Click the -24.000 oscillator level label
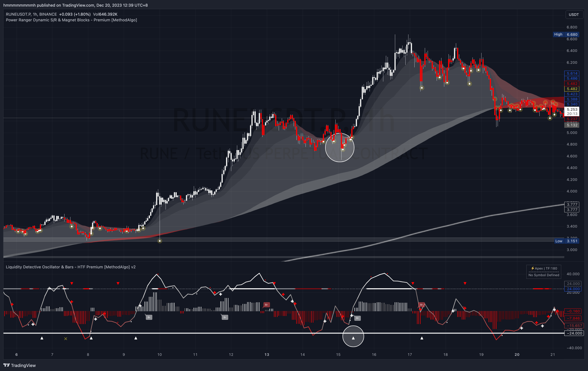Screen dimensions: 588x371 pos(574,333)
